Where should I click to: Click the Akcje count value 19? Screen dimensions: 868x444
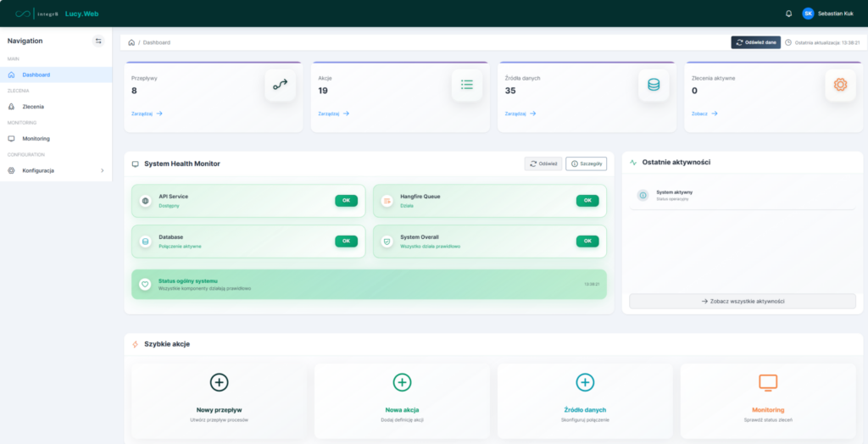coord(323,91)
